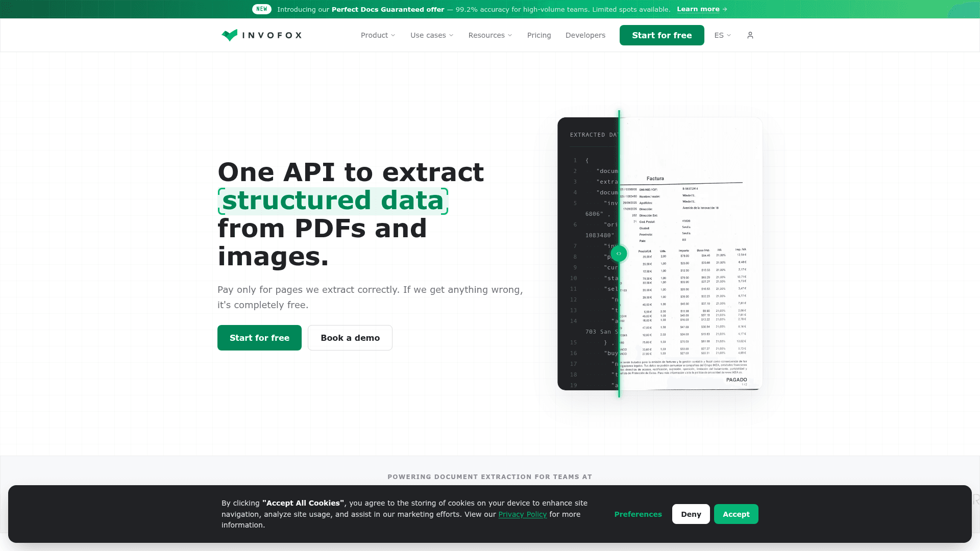Image resolution: width=980 pixels, height=551 pixels.
Task: Click the hero Start for free button
Action: click(x=259, y=338)
